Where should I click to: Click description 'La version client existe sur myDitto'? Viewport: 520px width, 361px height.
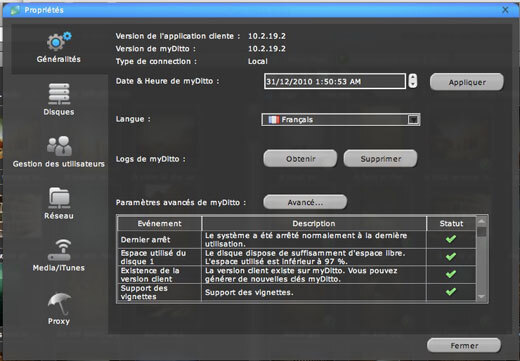pyautogui.click(x=314, y=275)
